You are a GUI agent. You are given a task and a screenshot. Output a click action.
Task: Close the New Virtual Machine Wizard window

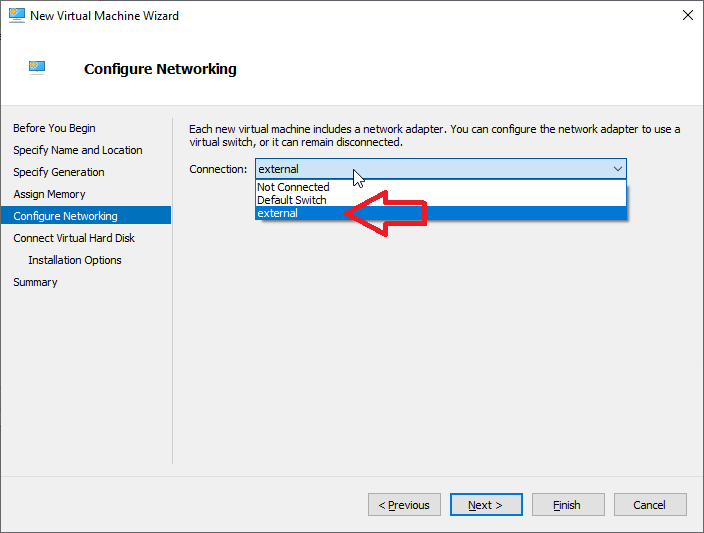point(687,16)
